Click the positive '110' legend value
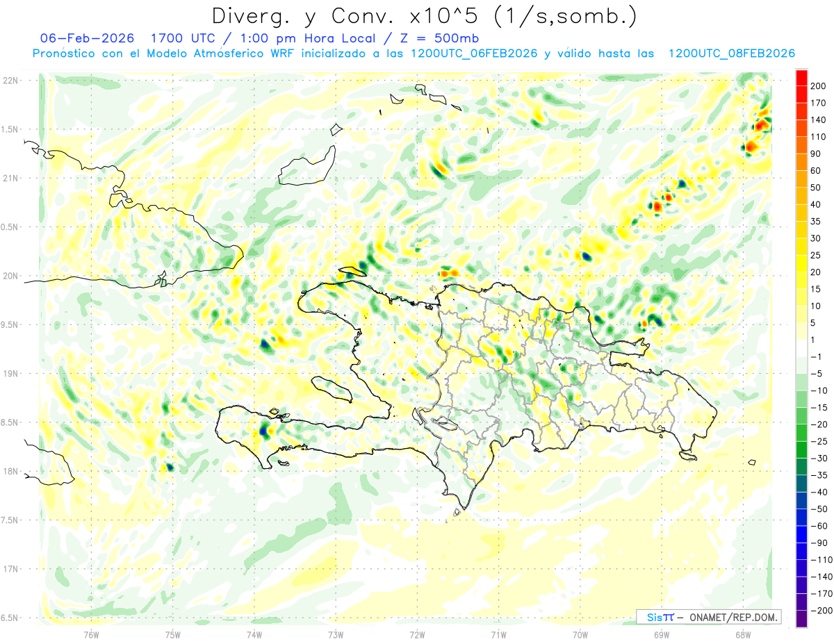Viewport: 834px width, 644px height. (x=818, y=137)
